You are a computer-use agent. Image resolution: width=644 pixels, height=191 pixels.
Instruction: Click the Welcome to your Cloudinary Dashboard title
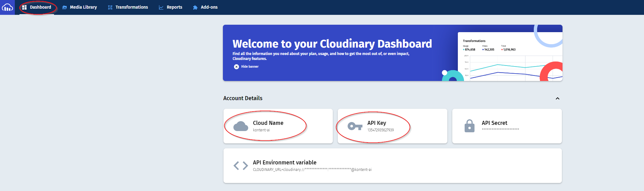(332, 44)
